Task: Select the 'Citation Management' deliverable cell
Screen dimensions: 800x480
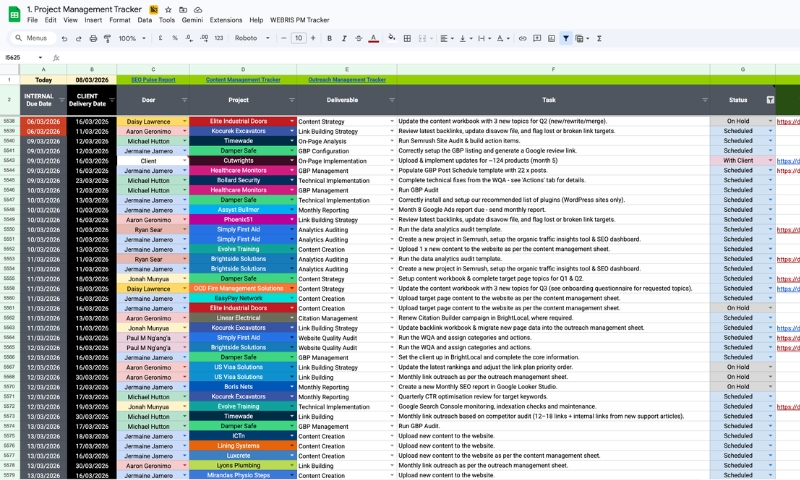Action: pos(346,318)
